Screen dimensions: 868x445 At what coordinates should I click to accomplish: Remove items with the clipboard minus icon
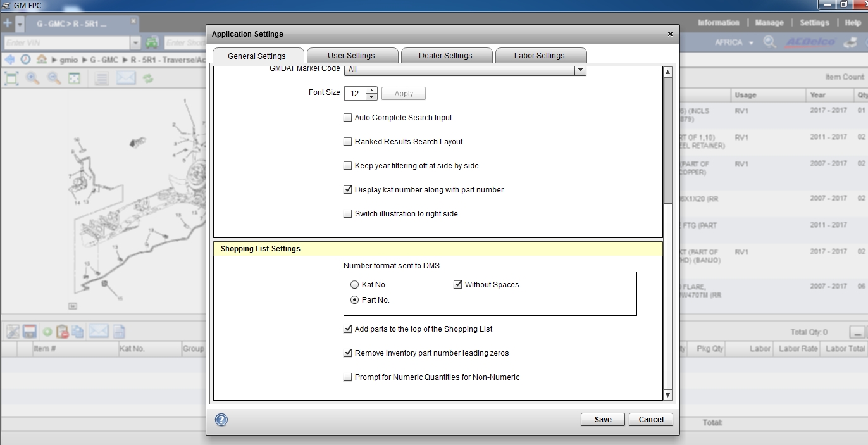[x=62, y=332]
